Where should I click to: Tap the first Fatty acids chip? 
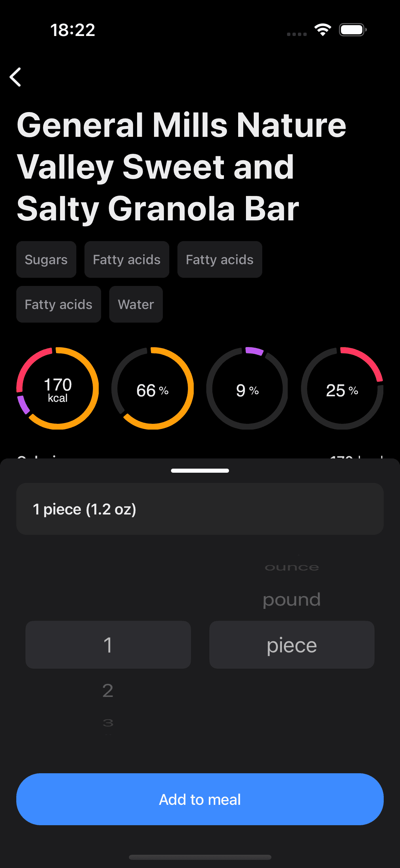pos(127,259)
